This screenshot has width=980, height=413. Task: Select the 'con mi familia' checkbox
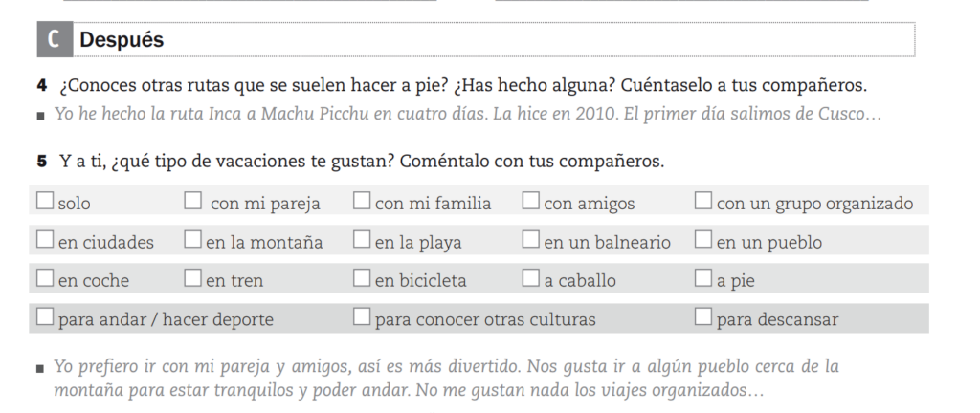pos(362,200)
